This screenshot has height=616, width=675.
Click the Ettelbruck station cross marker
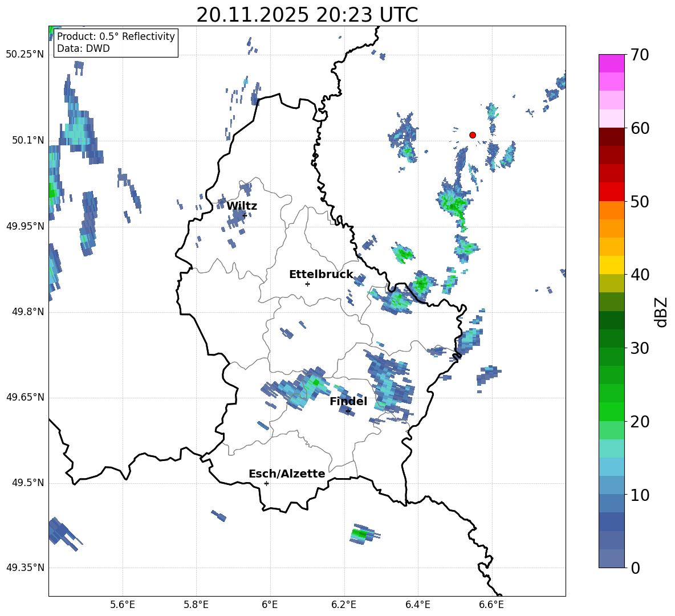click(307, 284)
